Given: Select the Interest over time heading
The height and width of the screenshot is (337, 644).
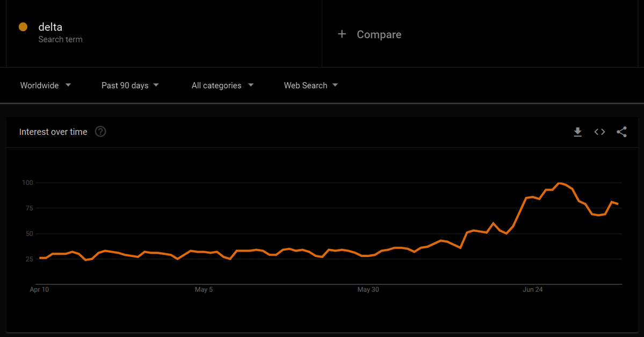Looking at the screenshot, I should [x=53, y=132].
